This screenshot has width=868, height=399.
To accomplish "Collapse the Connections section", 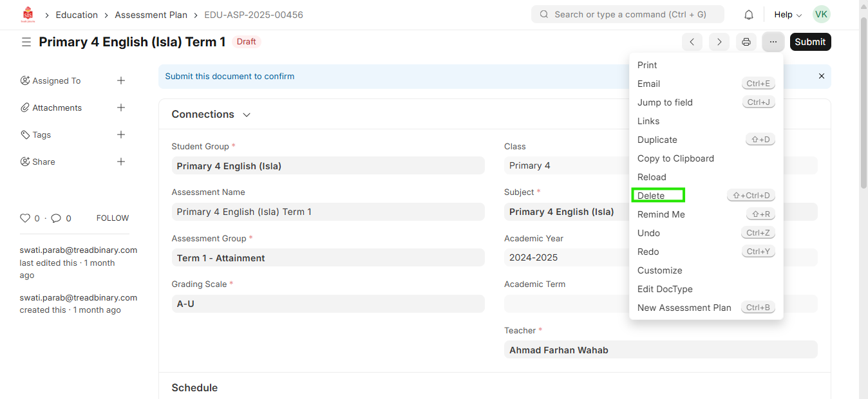I will click(247, 115).
